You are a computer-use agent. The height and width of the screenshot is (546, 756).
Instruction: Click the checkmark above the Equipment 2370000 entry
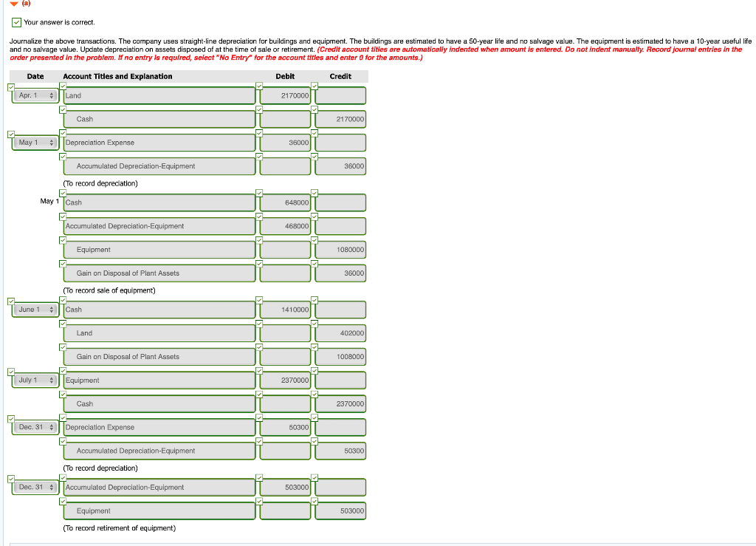pyautogui.click(x=61, y=372)
